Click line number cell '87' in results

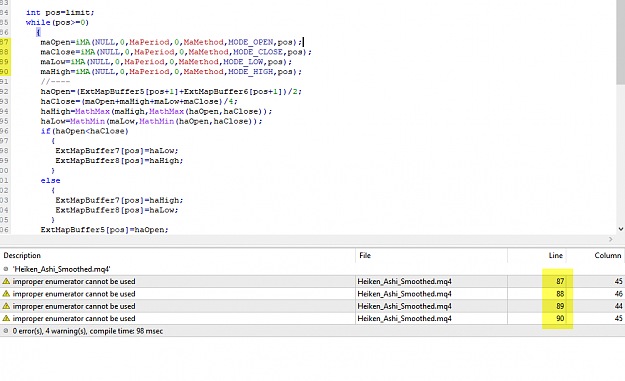click(x=560, y=281)
